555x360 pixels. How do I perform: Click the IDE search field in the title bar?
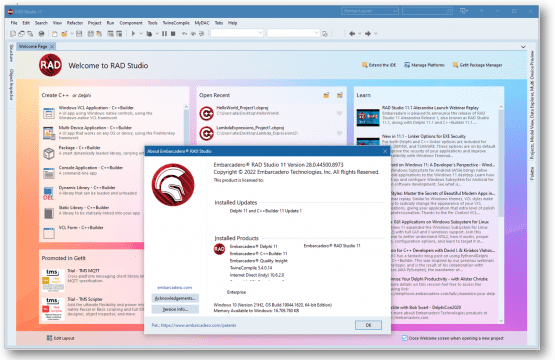(427, 11)
